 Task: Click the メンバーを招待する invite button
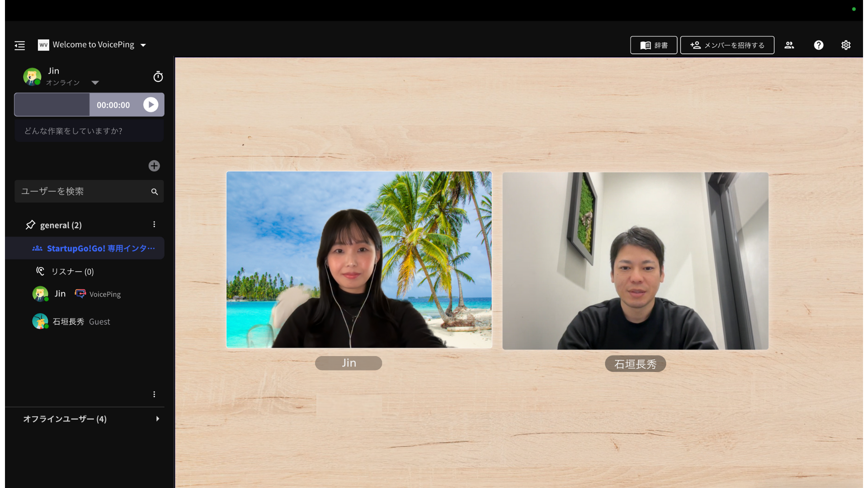pos(727,45)
